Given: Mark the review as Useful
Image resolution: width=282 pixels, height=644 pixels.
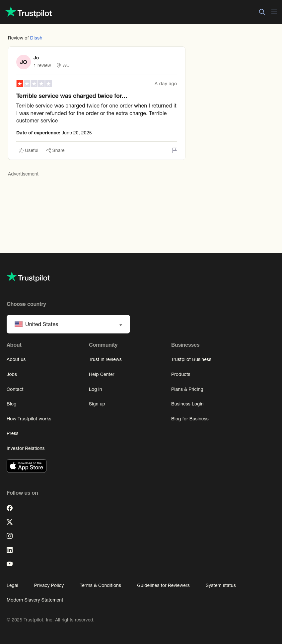Looking at the screenshot, I should [29, 150].
